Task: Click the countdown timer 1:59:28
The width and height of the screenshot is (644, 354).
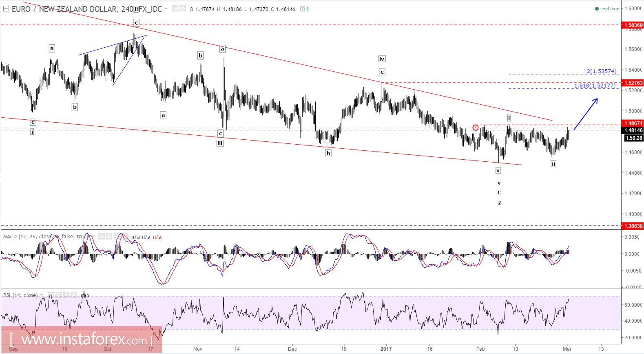Action: pos(634,138)
